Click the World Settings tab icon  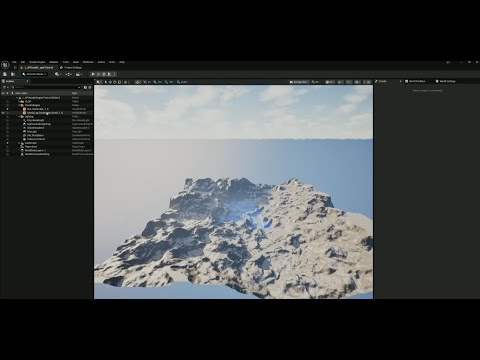[x=437, y=81]
